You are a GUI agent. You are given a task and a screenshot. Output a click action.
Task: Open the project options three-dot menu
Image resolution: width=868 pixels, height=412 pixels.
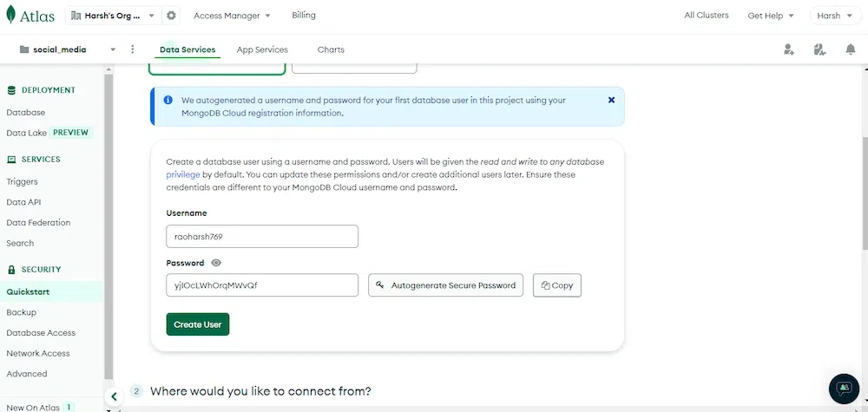pyautogui.click(x=133, y=49)
